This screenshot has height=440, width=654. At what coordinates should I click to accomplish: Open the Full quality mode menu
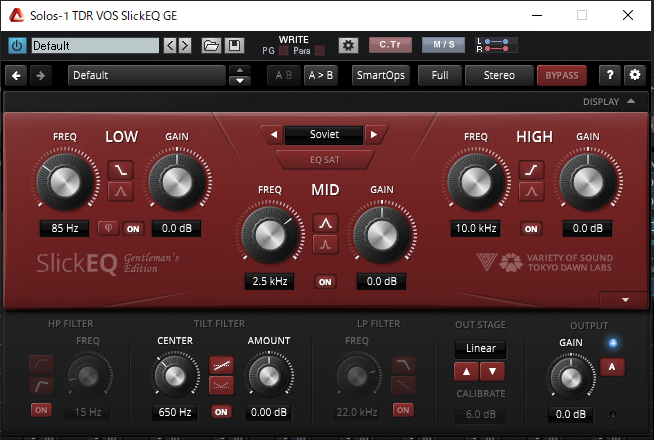pyautogui.click(x=440, y=75)
